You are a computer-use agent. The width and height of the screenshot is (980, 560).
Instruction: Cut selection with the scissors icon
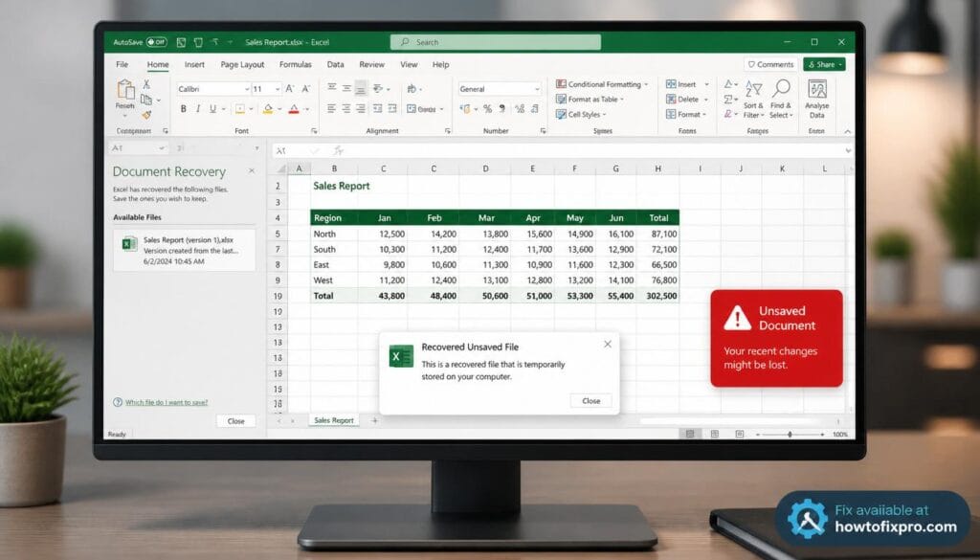click(146, 83)
